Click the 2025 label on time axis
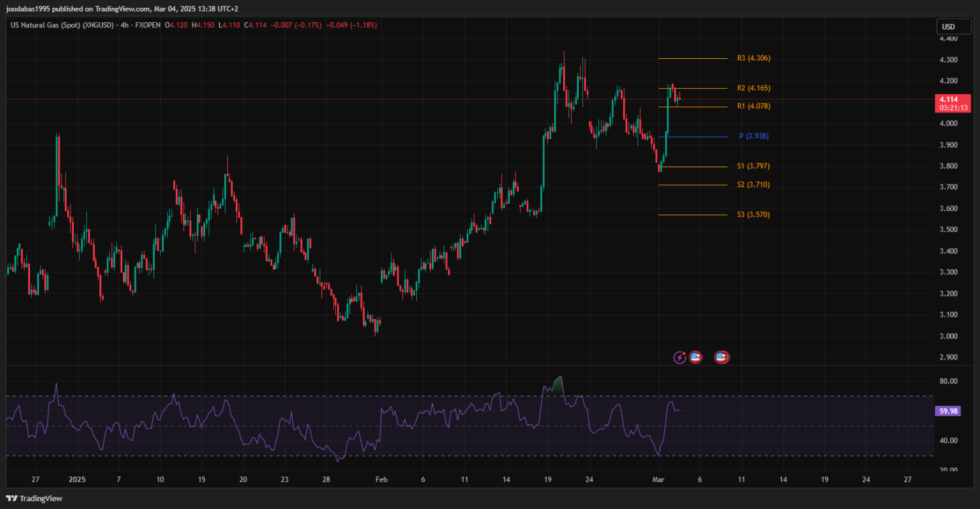980x509 pixels. 76,479
